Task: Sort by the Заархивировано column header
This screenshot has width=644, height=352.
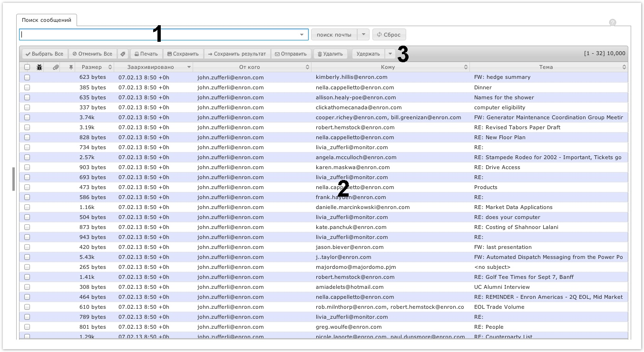Action: pos(150,67)
